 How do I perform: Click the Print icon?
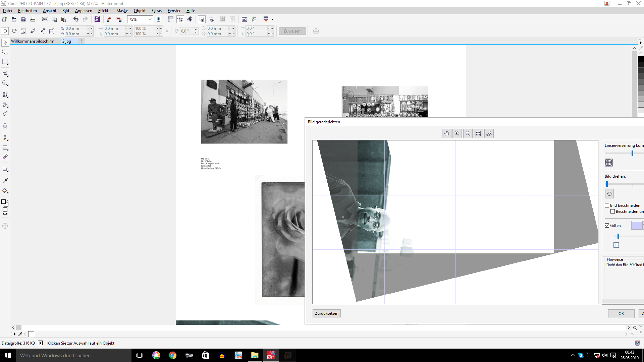coord(33,19)
